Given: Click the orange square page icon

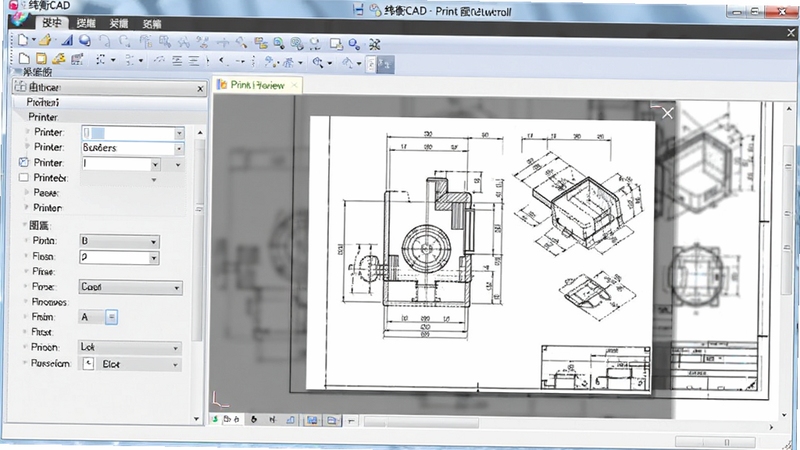Looking at the screenshot, I should click(41, 59).
